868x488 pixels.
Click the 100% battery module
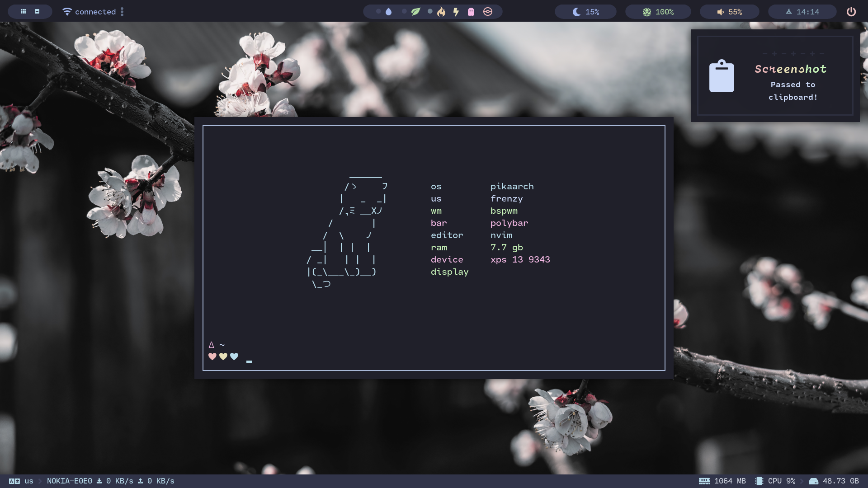[x=658, y=12]
